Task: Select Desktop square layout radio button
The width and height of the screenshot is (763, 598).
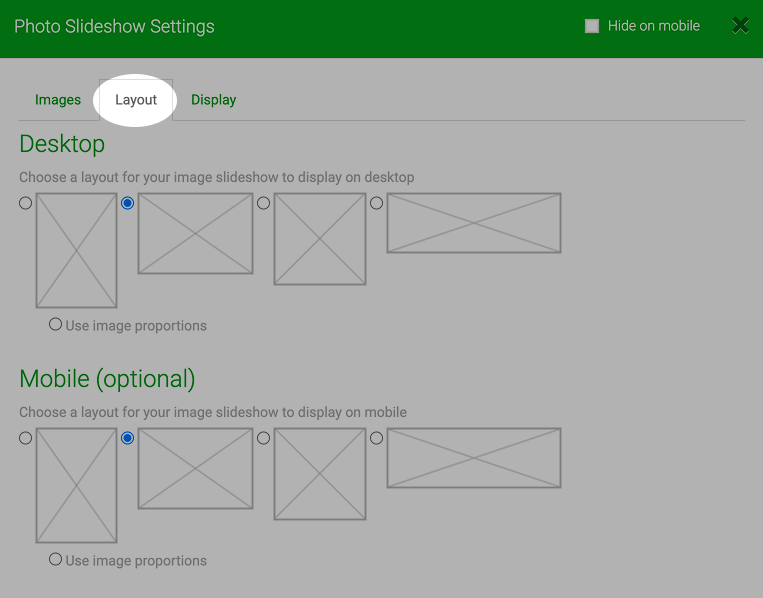Action: point(263,203)
